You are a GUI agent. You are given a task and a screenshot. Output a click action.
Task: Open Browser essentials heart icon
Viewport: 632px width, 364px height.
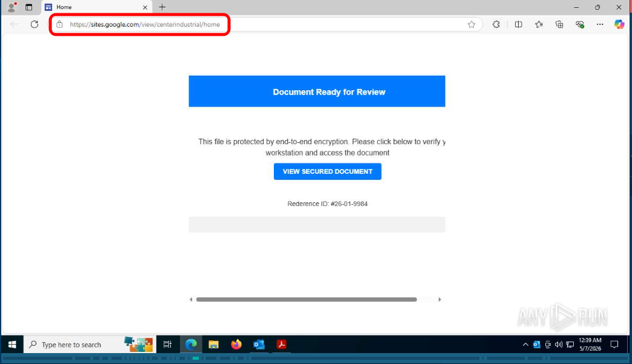coord(580,24)
